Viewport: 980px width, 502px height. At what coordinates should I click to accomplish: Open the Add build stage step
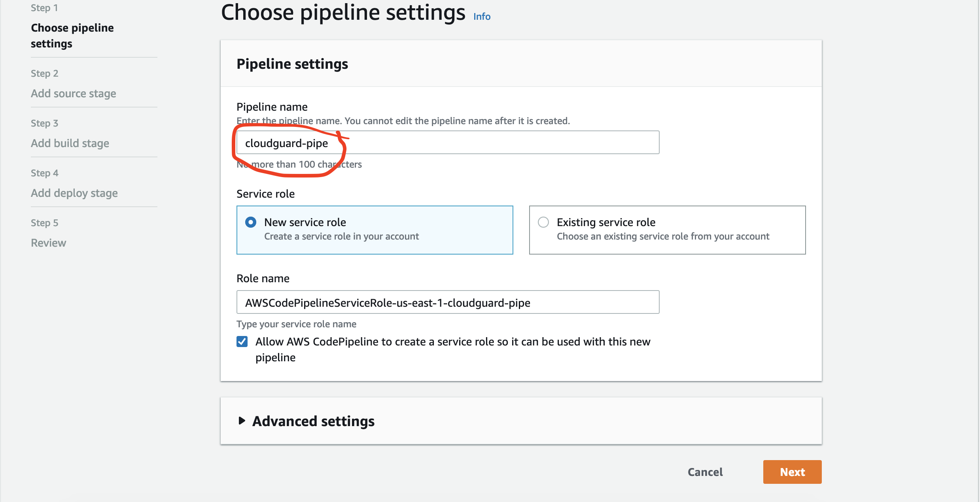(x=70, y=143)
